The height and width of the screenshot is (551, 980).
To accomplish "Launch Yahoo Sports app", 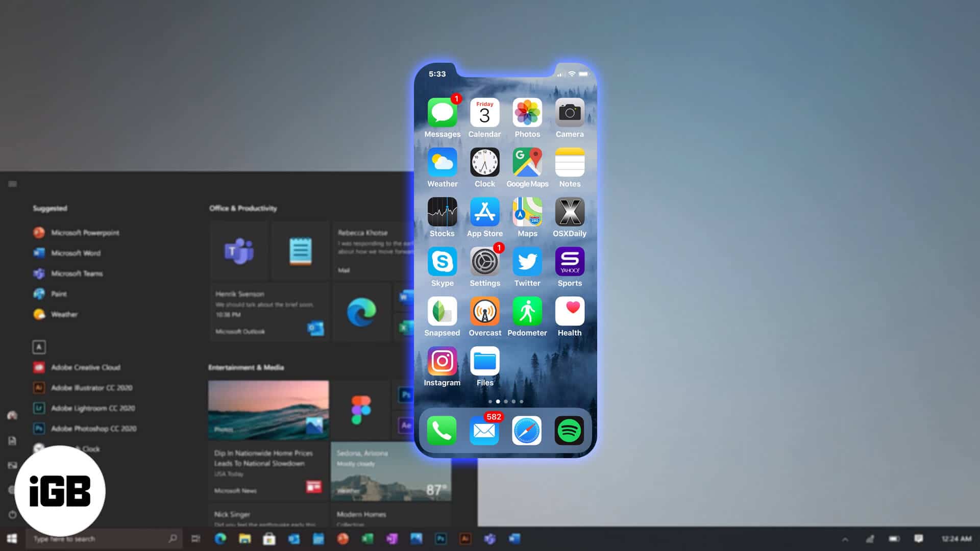I will [x=570, y=262].
